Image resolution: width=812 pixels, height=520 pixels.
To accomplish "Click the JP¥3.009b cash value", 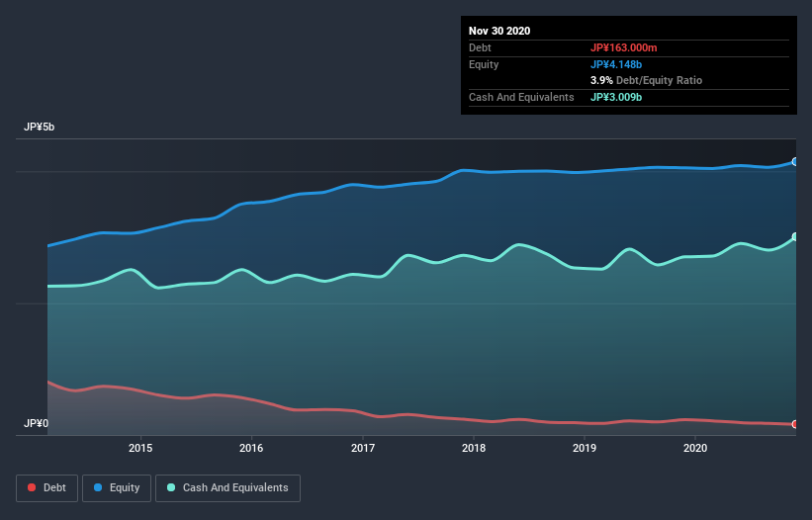I will (616, 97).
